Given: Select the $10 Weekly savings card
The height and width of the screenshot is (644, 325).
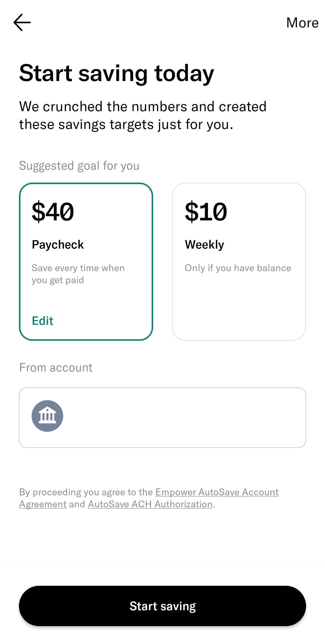Looking at the screenshot, I should point(239,262).
